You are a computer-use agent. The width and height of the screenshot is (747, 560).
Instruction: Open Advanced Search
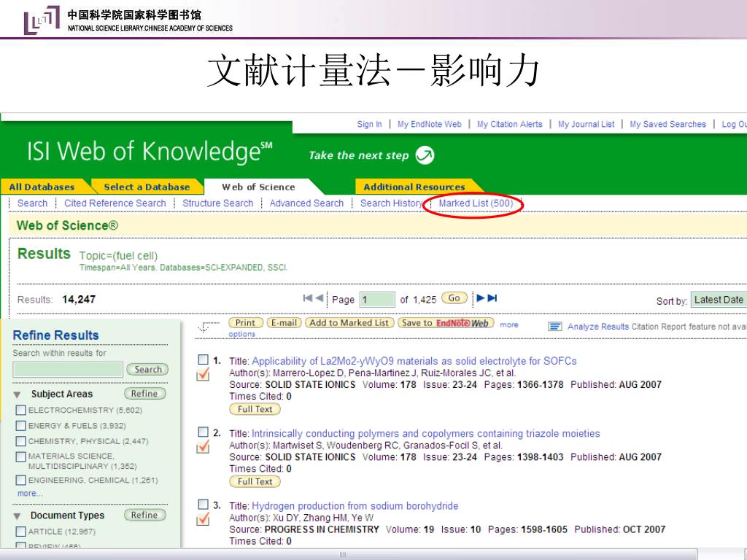(306, 203)
